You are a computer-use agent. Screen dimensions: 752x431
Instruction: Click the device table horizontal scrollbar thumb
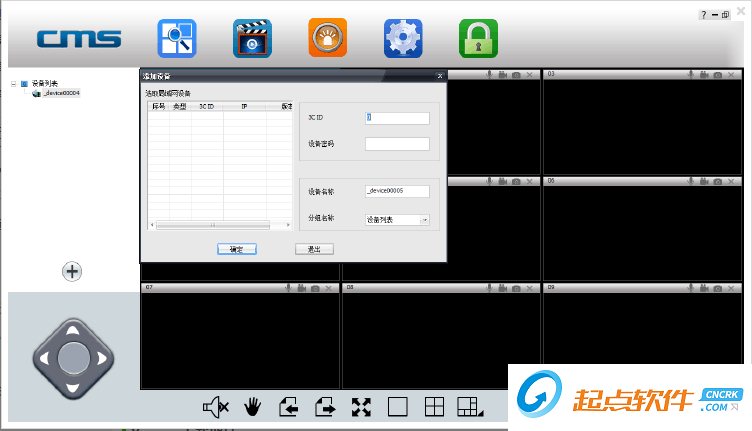[213, 225]
